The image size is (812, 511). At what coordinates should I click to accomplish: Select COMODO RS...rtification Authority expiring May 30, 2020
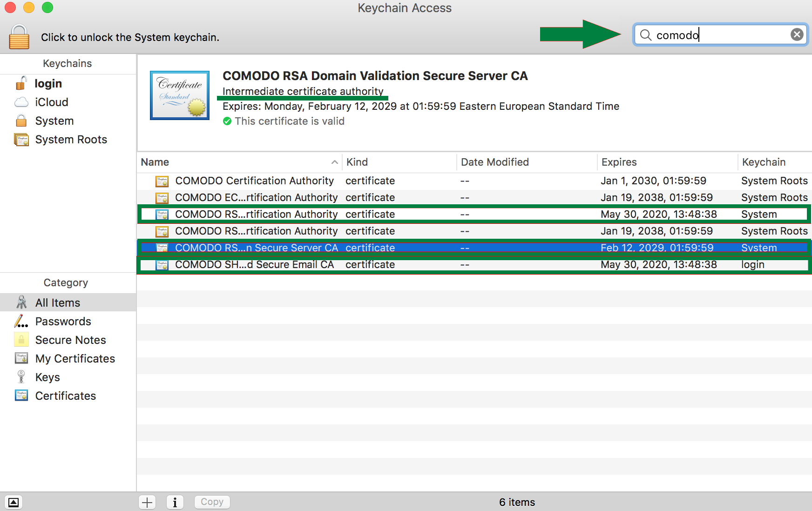click(x=474, y=214)
